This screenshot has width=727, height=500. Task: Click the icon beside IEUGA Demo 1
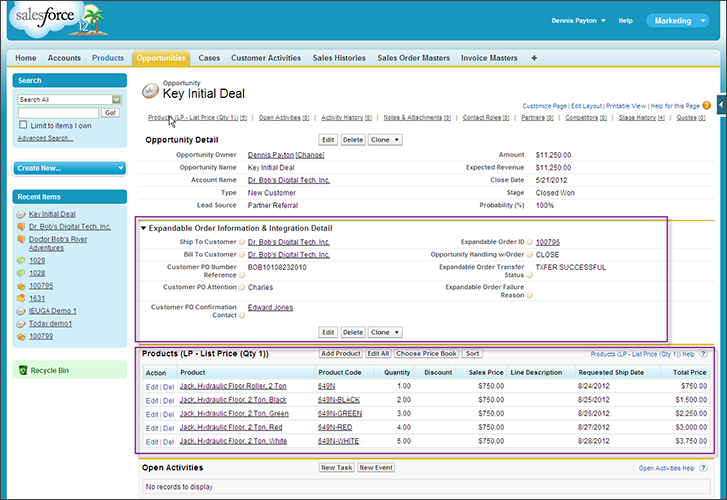point(21,311)
